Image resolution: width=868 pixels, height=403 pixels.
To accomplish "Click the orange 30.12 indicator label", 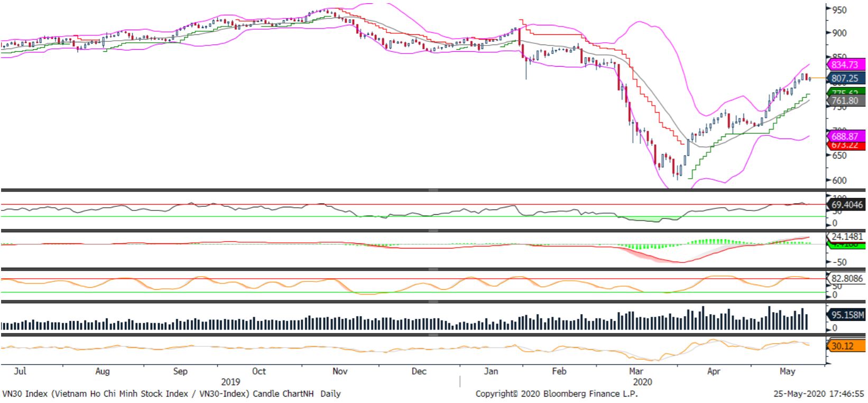I will pos(845,346).
